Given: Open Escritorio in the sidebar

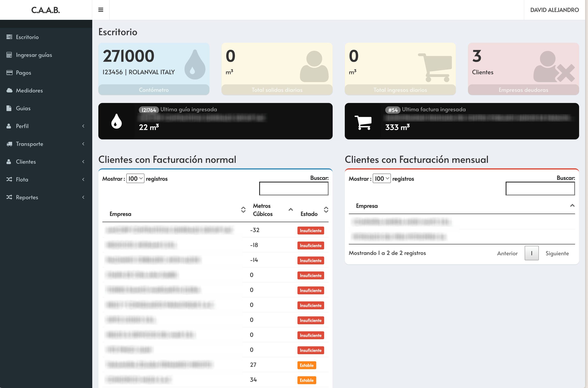Looking at the screenshot, I should pyautogui.click(x=46, y=37).
